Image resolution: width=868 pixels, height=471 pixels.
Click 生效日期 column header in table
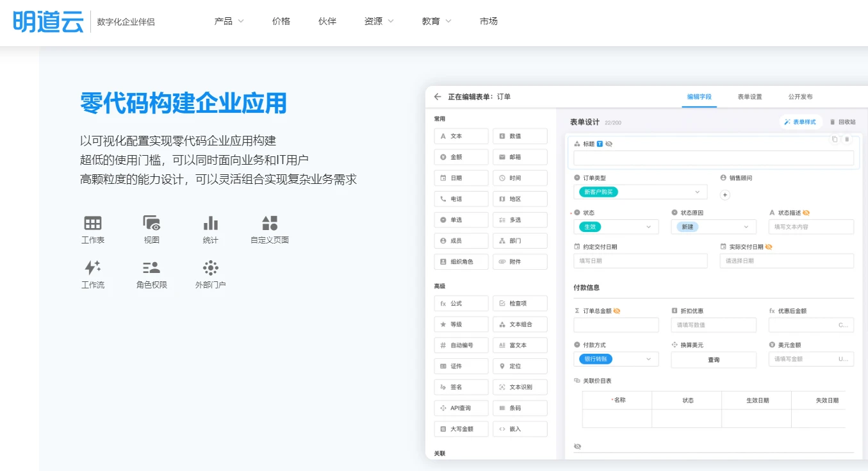pos(757,401)
